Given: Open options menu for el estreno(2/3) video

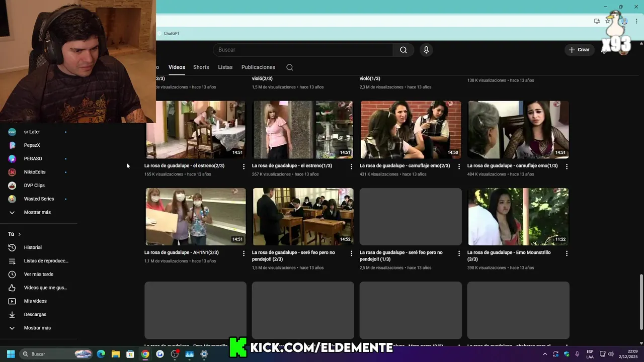Looking at the screenshot, I should [244, 166].
